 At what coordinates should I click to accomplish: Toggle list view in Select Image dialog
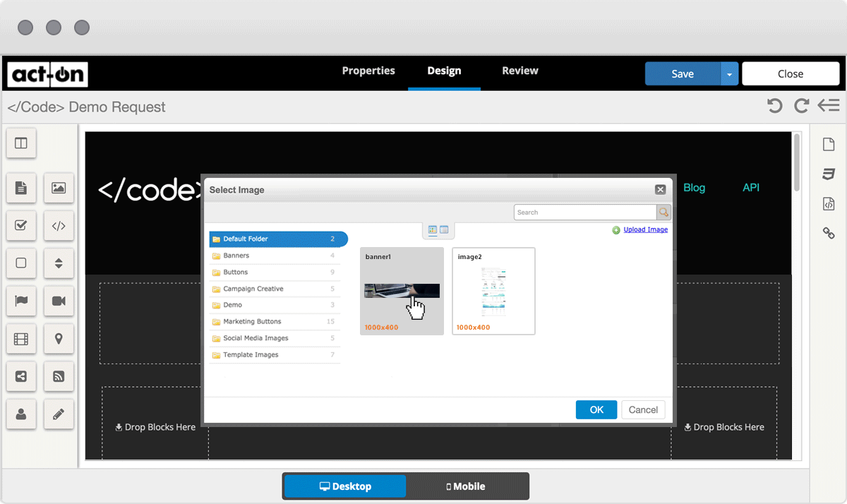pos(444,230)
